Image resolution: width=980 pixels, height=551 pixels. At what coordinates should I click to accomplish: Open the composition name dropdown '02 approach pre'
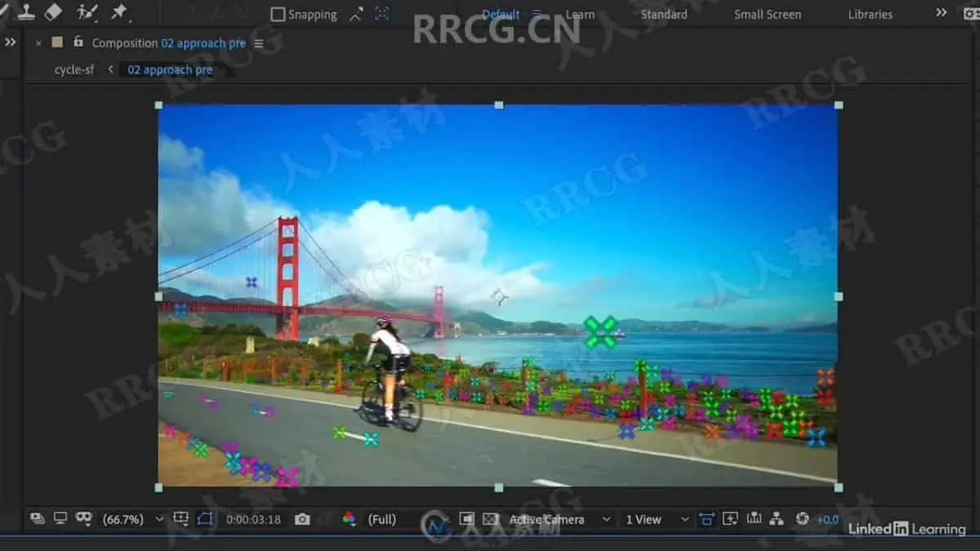(203, 43)
